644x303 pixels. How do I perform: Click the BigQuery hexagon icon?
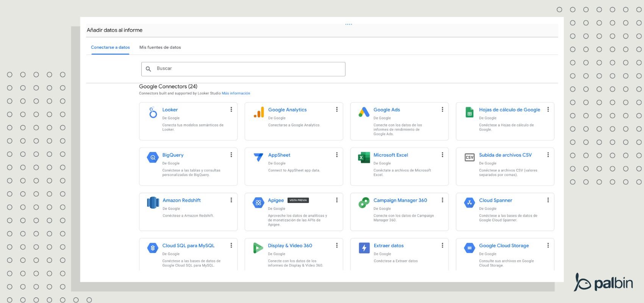click(153, 157)
